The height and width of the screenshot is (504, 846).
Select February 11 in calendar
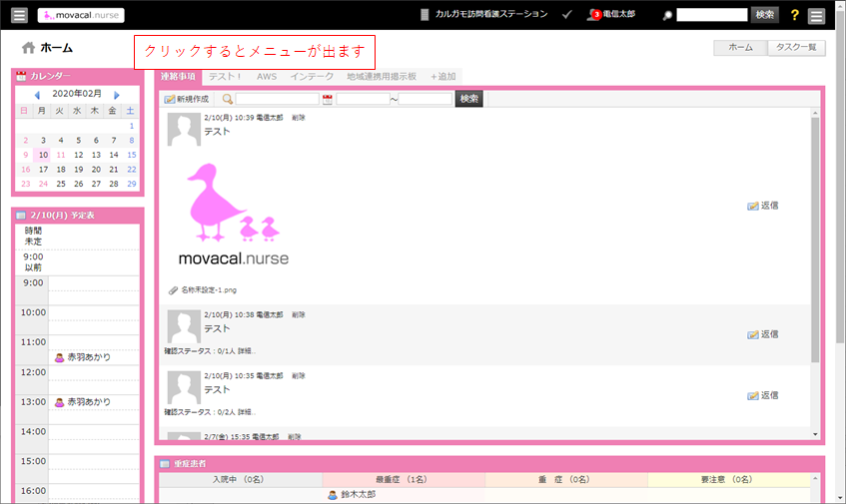(61, 155)
